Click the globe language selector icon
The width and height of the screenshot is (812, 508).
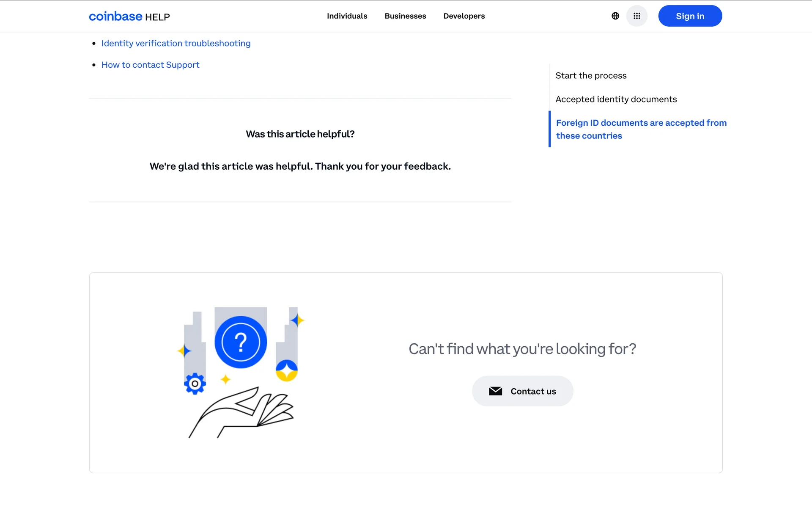615,16
